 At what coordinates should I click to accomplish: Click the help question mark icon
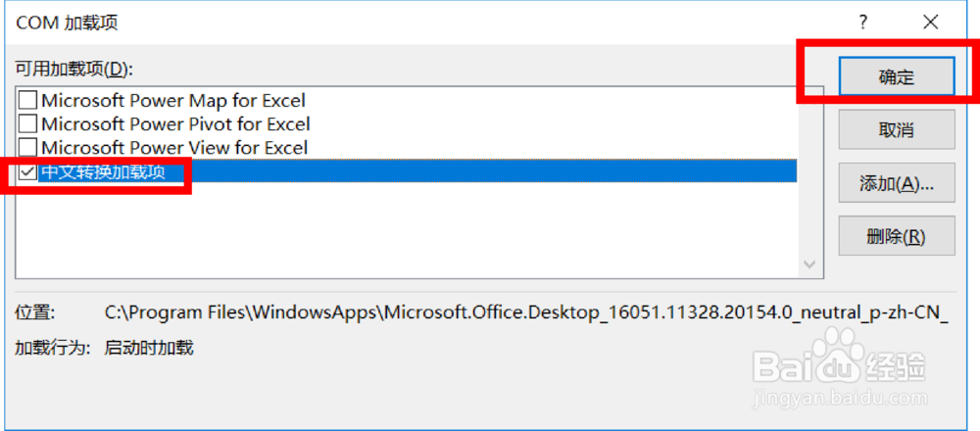863,22
